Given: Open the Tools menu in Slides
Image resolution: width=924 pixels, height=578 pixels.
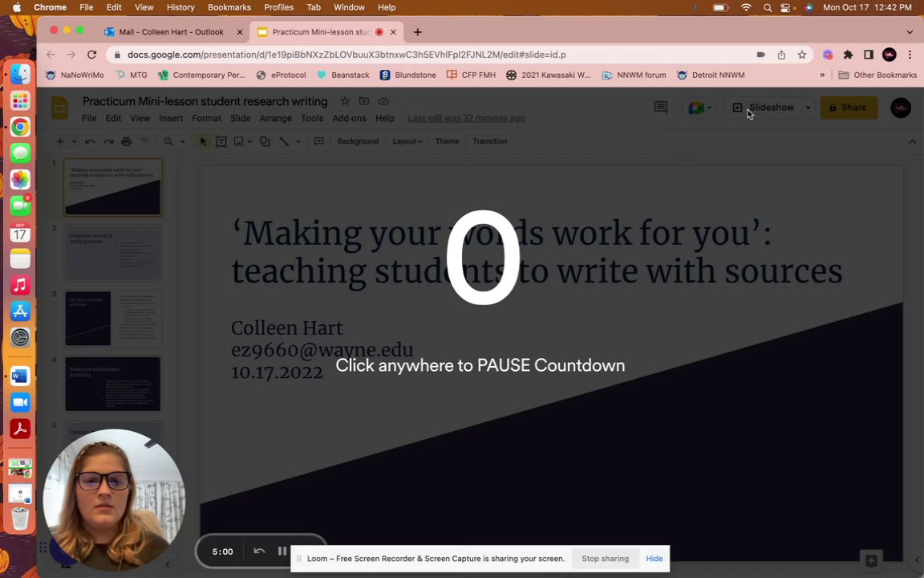Looking at the screenshot, I should click(312, 118).
